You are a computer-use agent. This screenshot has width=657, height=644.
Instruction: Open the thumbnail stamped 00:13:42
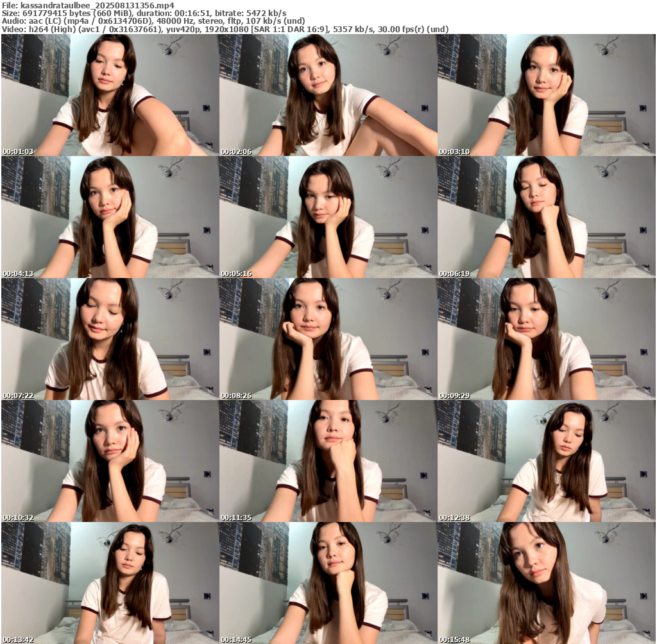(110, 583)
